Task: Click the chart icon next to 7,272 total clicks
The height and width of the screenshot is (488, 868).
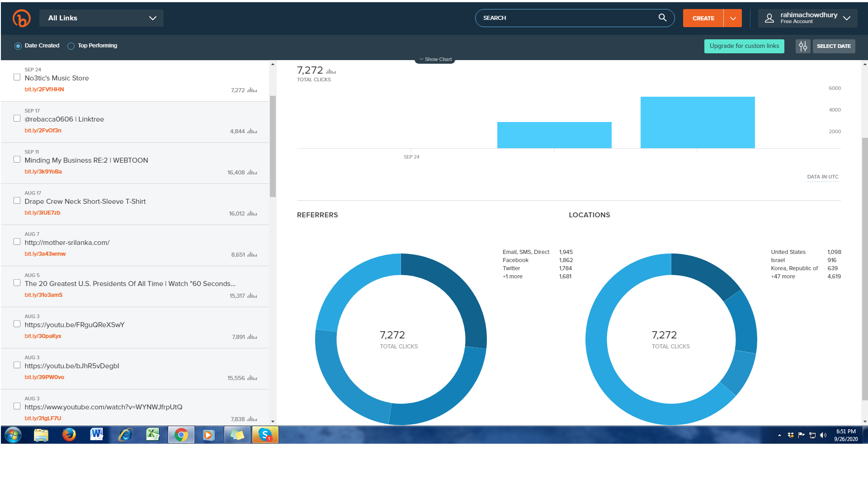Action: [331, 71]
